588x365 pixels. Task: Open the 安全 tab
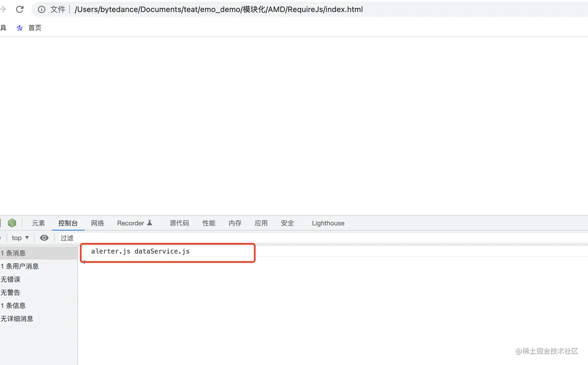(287, 223)
